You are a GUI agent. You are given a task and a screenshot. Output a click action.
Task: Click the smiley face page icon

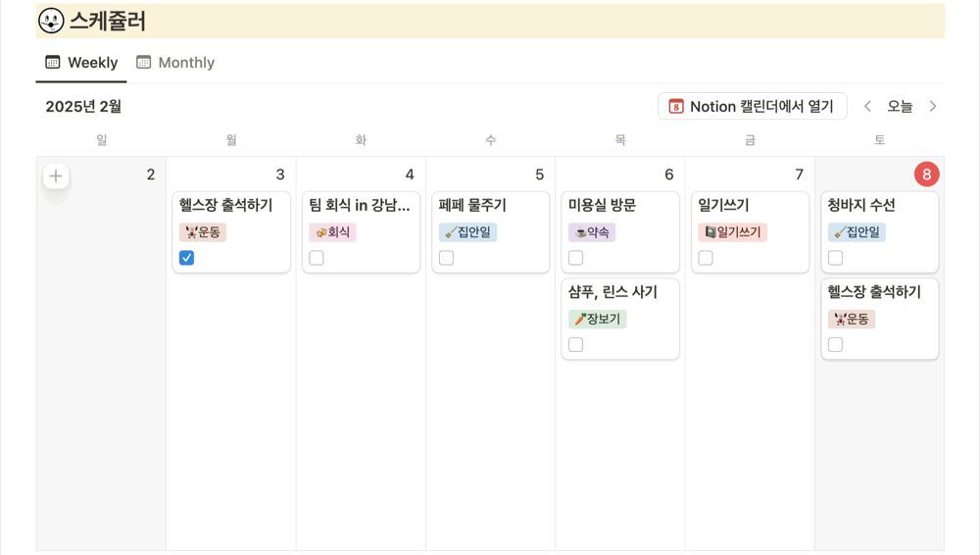[51, 21]
